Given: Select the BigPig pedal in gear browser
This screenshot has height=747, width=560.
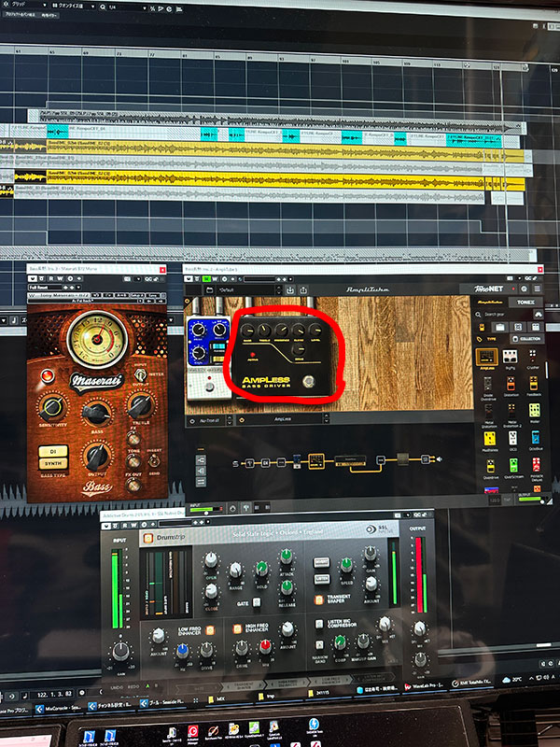Looking at the screenshot, I should [510, 358].
